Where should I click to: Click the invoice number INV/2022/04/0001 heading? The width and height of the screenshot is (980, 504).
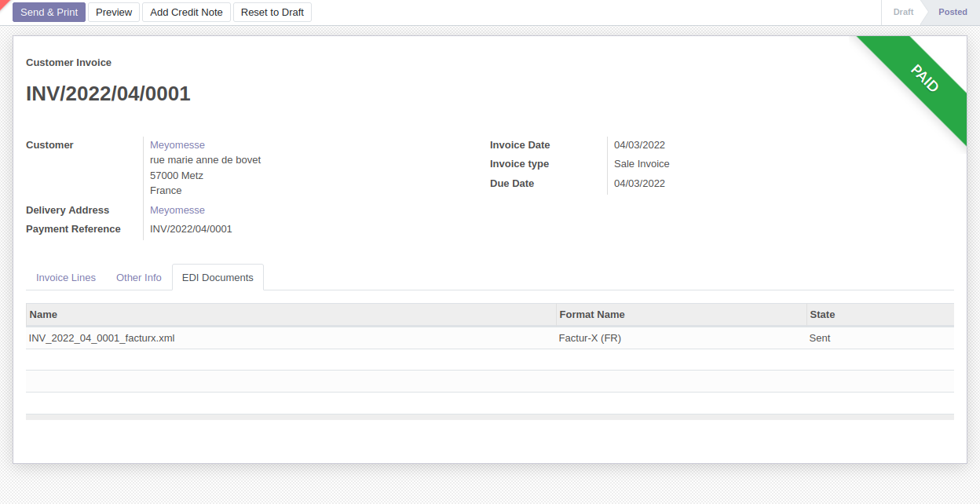tap(108, 94)
